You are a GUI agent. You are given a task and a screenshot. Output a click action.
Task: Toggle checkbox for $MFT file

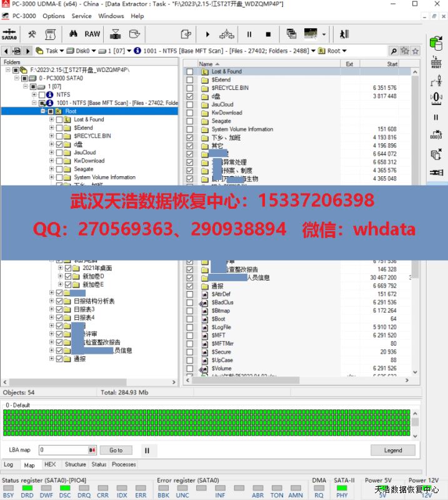190,336
